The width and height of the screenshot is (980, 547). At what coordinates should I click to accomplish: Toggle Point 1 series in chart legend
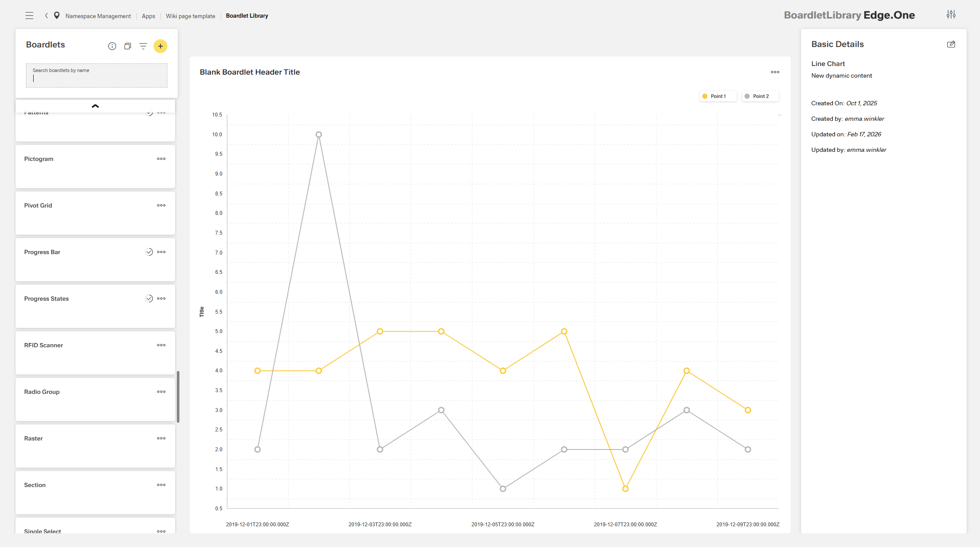pos(717,96)
